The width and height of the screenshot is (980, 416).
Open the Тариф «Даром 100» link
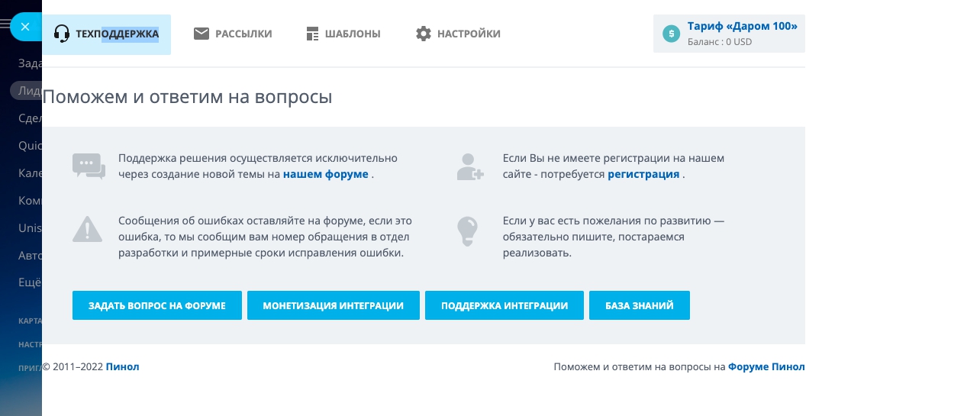coord(742,26)
